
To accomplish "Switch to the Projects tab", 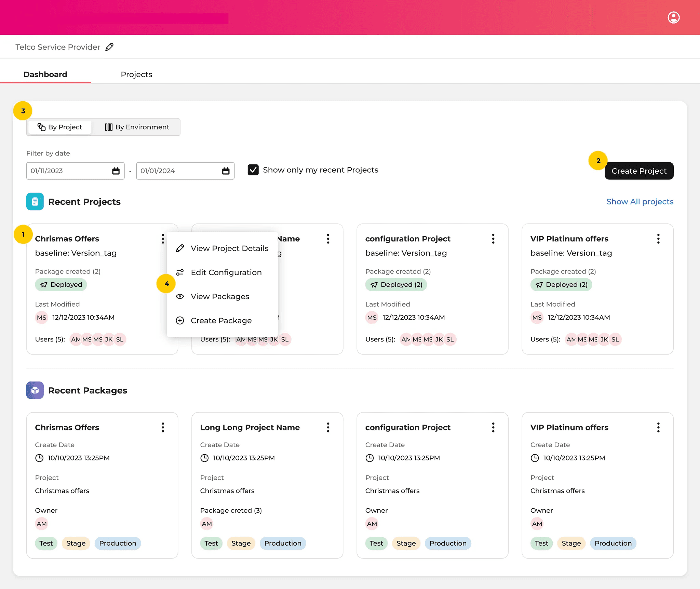I will point(136,75).
